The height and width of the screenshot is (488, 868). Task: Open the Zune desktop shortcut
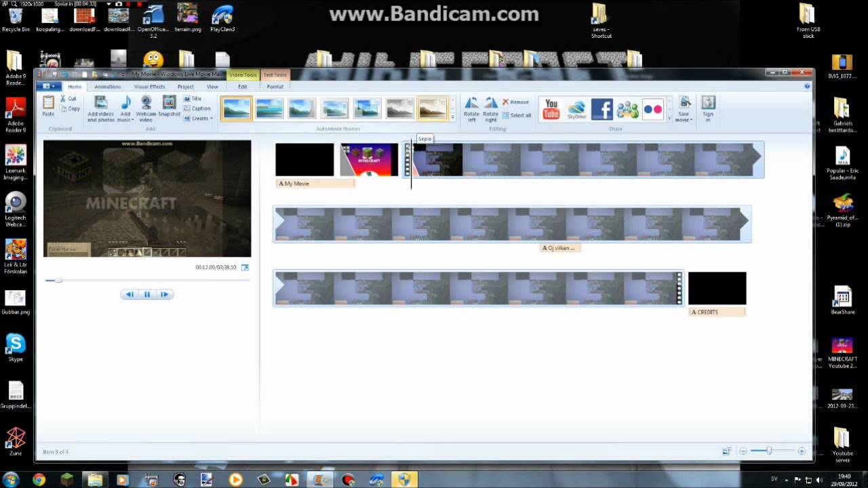click(15, 441)
